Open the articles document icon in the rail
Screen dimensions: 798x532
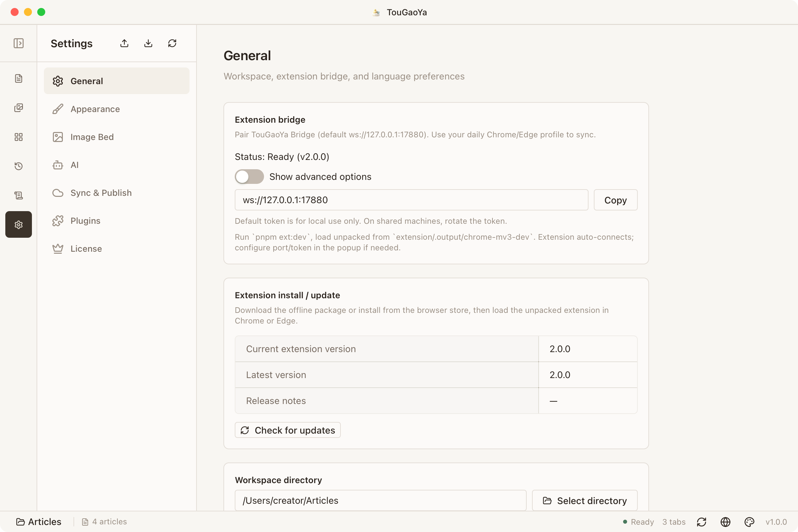tap(19, 78)
